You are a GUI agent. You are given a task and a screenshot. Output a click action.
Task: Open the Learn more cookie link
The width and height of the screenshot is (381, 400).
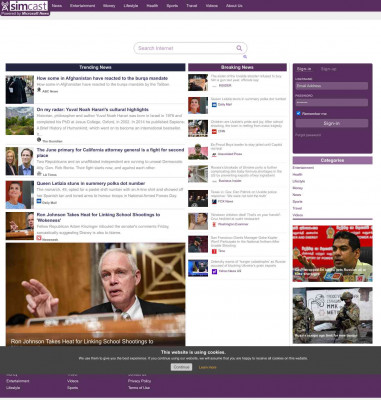[x=207, y=367]
